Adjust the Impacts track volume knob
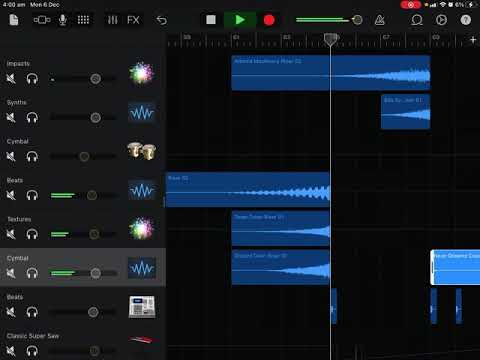Image resolution: width=480 pixels, height=360 pixels. point(96,79)
